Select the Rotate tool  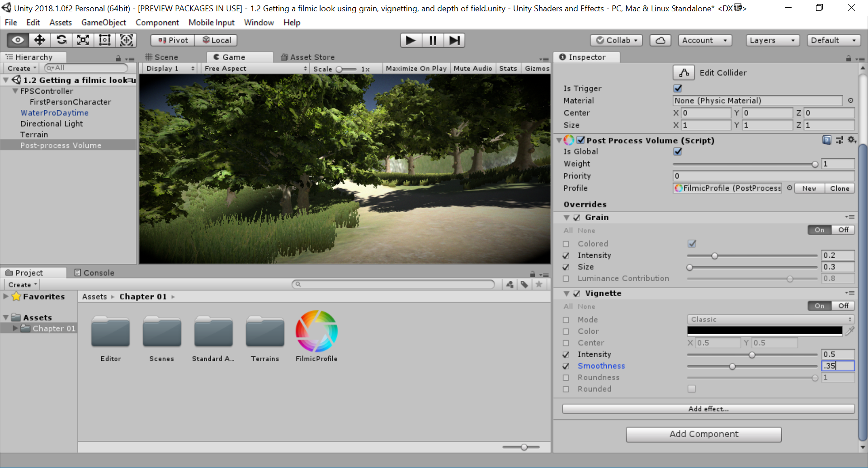(61, 40)
